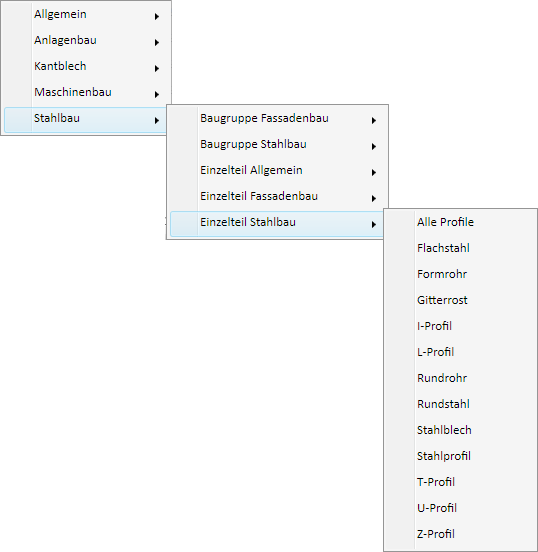Screen dimensions: 538x552
Task: Open Einzelteil Allgemein submenu
Action: tap(277, 171)
